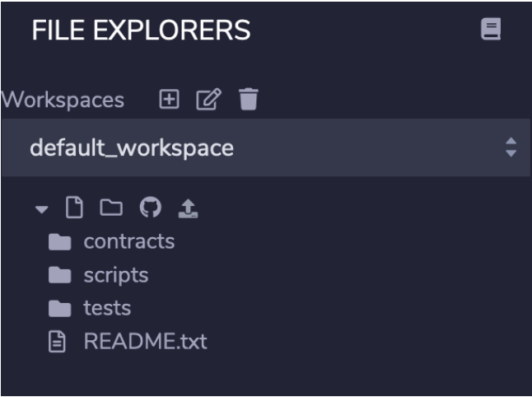Viewport: 532px width, 397px height.
Task: Click the document icon beside README.txt
Action: [57, 342]
